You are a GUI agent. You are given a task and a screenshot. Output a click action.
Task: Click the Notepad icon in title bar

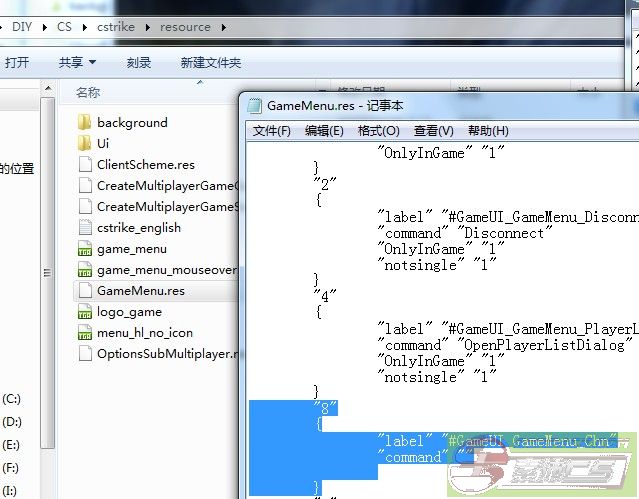254,106
